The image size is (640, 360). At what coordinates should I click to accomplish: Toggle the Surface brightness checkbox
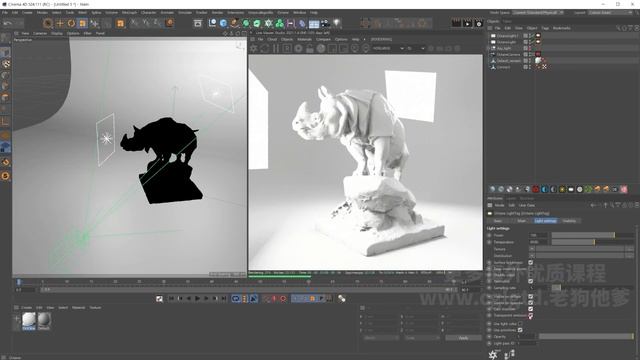(x=531, y=262)
